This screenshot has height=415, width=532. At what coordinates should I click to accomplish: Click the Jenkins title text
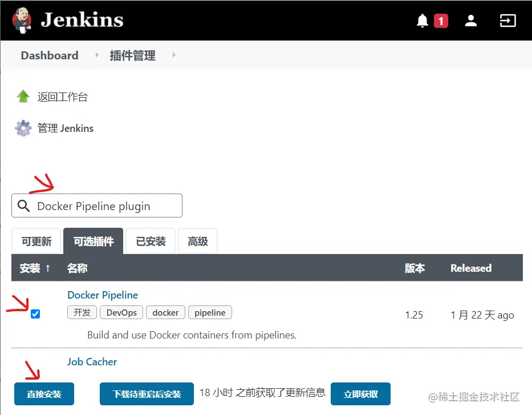tap(82, 20)
